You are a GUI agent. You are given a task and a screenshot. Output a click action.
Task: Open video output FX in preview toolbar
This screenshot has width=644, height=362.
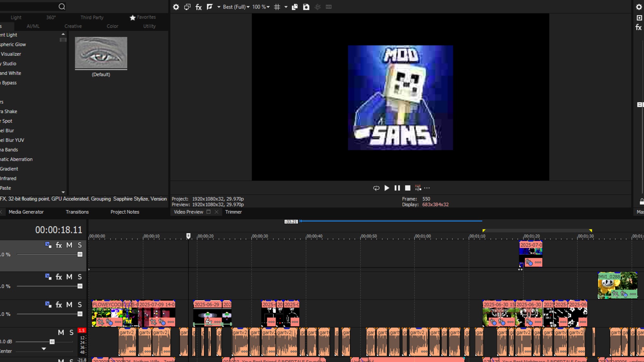[198, 7]
